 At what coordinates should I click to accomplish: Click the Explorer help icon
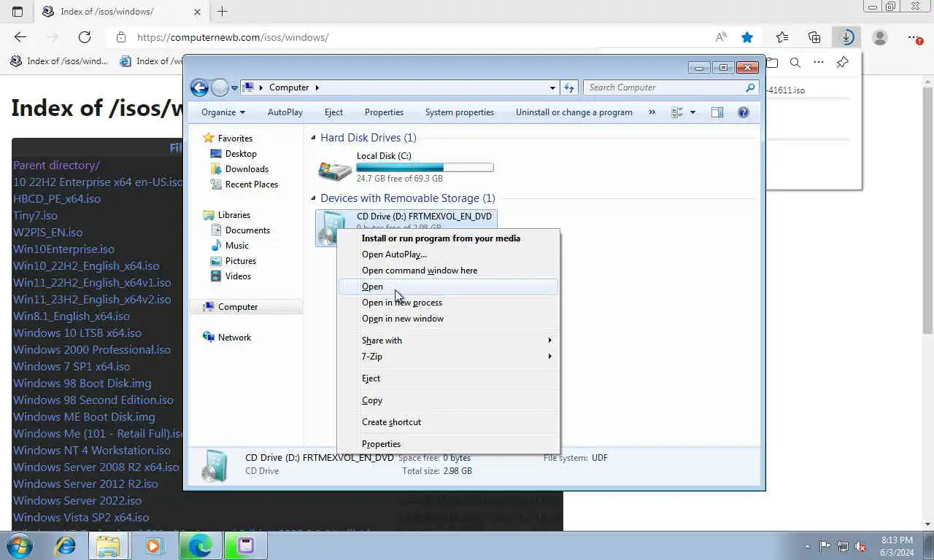click(x=744, y=112)
